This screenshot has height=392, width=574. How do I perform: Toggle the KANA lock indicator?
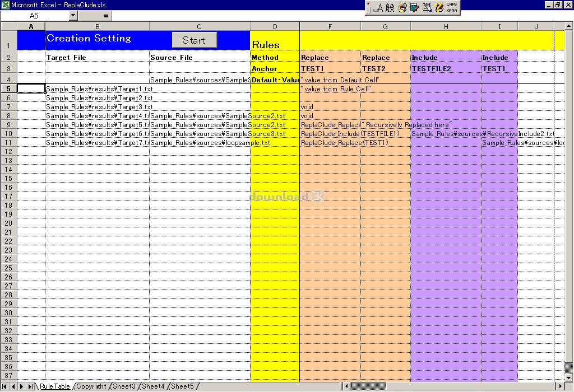(452, 10)
